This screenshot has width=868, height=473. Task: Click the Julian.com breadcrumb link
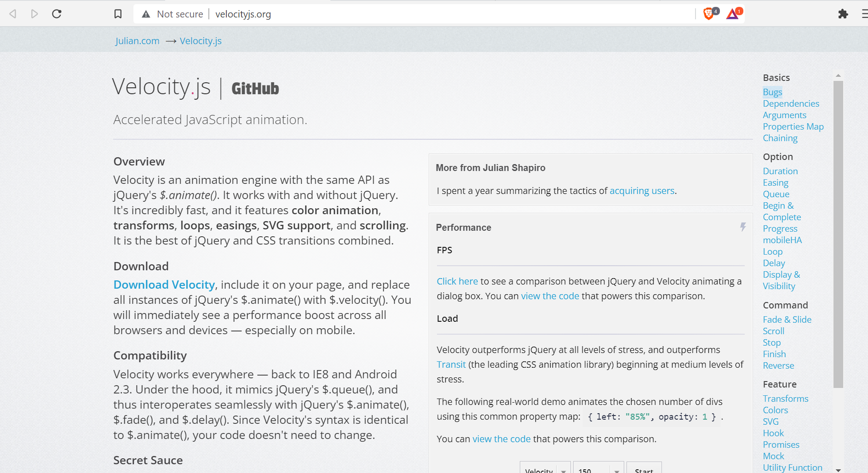137,41
